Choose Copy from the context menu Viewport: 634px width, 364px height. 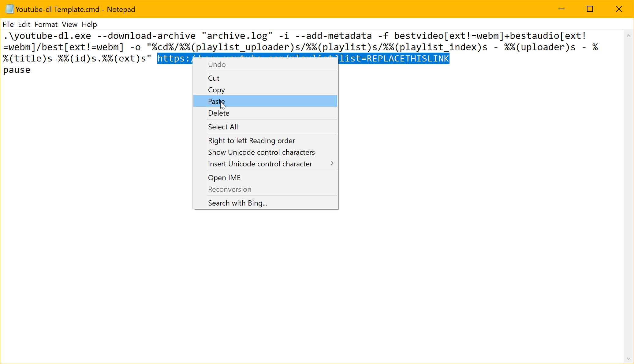click(x=265, y=90)
